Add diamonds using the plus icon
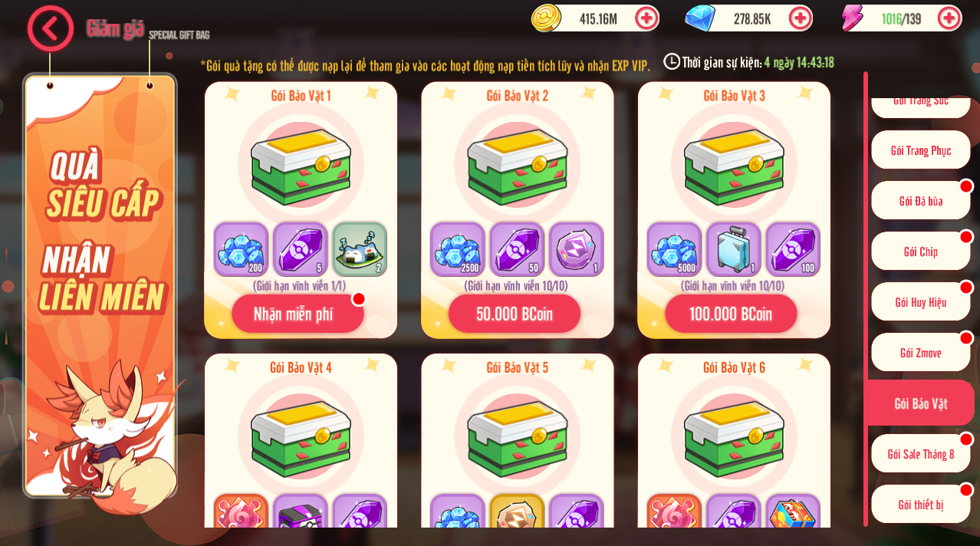Screen dimensions: 980x546 [800, 18]
